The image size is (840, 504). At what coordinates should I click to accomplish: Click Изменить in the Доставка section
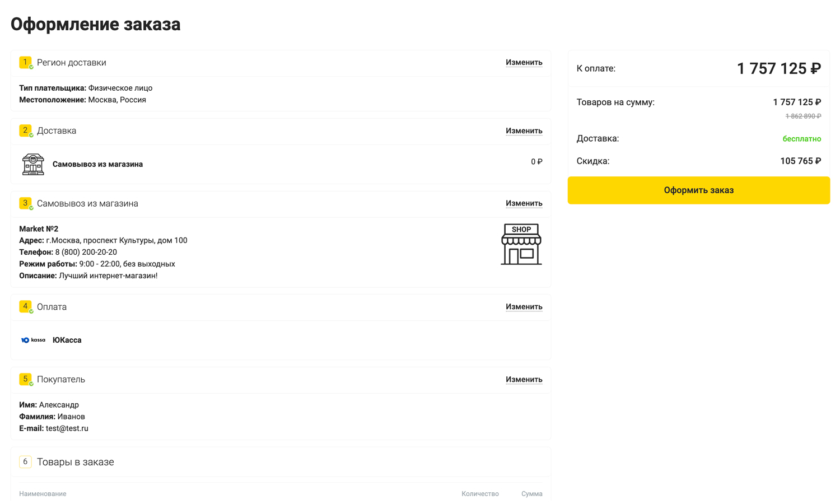(x=524, y=130)
